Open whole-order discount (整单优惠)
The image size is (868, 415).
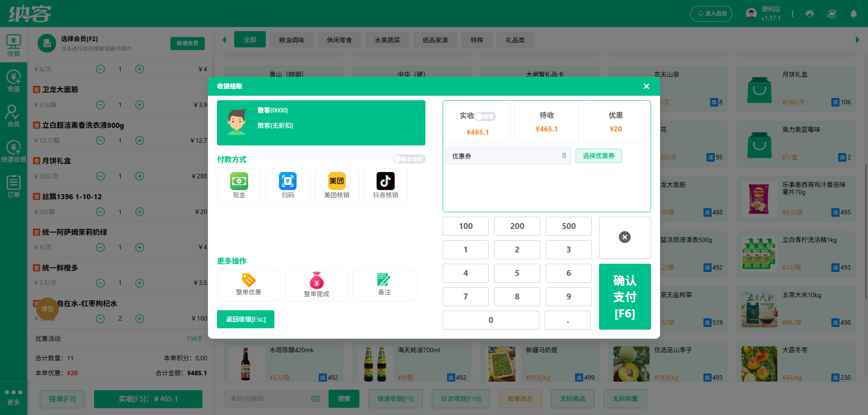[x=248, y=285]
